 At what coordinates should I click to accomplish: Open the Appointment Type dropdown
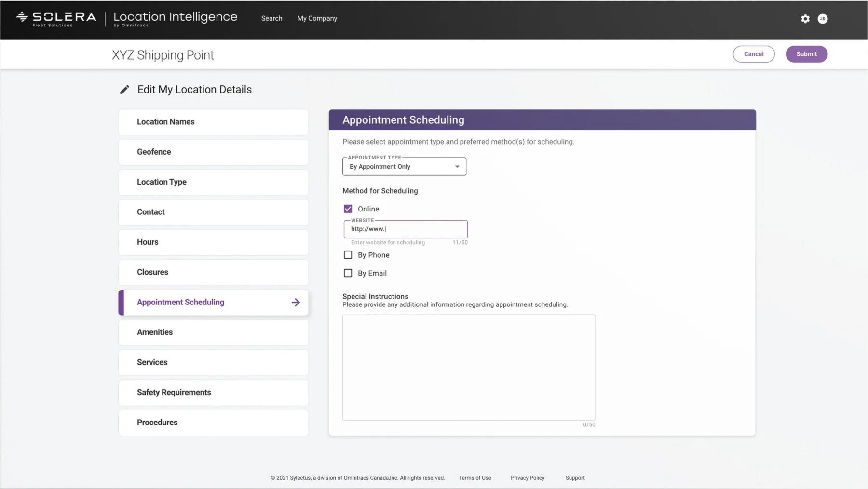[x=404, y=167]
